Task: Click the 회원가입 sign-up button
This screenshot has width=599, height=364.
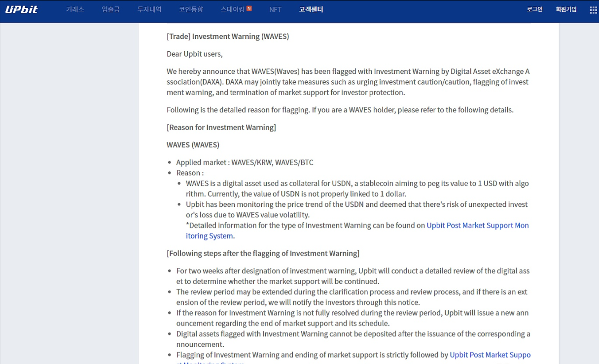Action: (566, 9)
